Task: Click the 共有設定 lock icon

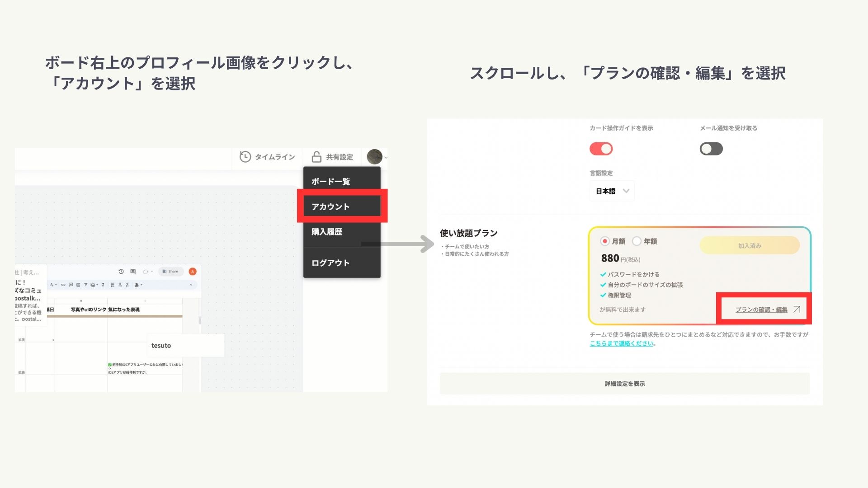Action: point(316,157)
